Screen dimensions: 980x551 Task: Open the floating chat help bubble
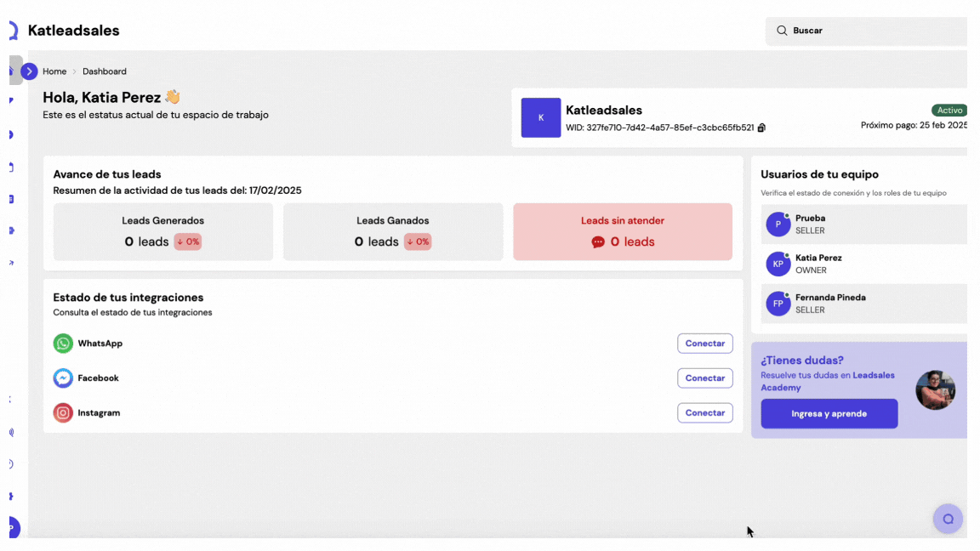click(948, 519)
